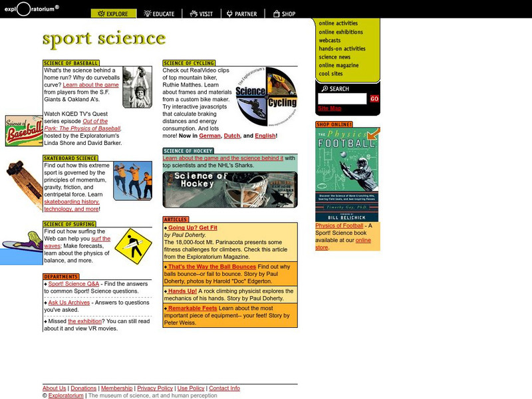Viewport: 532px width, 399px height.
Task: Click the search text field
Action: coord(342,98)
